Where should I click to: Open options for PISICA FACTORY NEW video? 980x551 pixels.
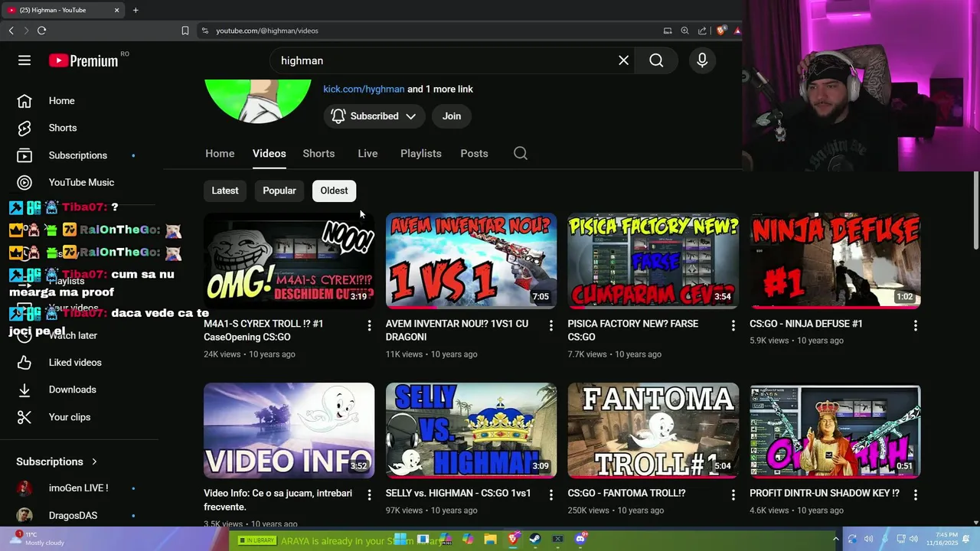pos(733,326)
